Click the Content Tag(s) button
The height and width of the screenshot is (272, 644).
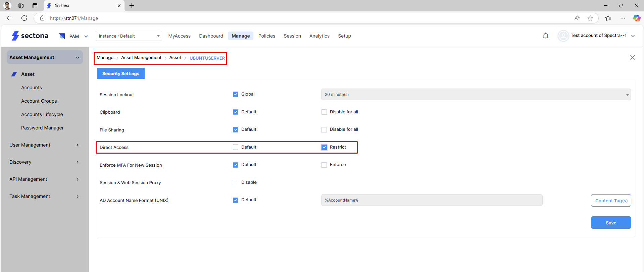point(611,201)
